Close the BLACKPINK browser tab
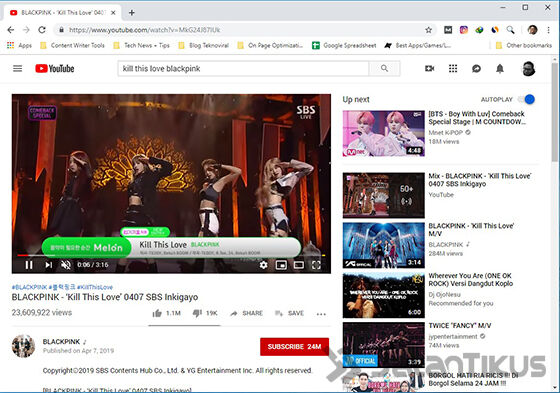 113,13
